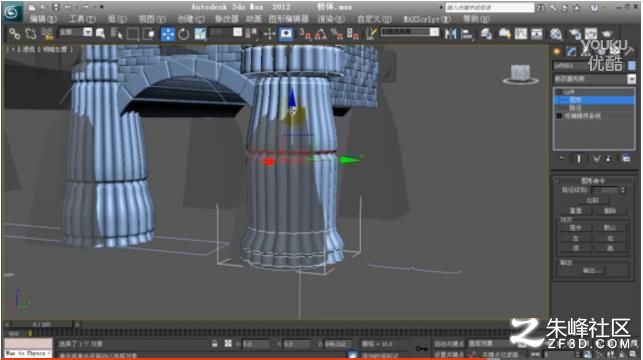Open the named selection sets dropdown
The width and height of the screenshot is (643, 360).
tap(410, 32)
